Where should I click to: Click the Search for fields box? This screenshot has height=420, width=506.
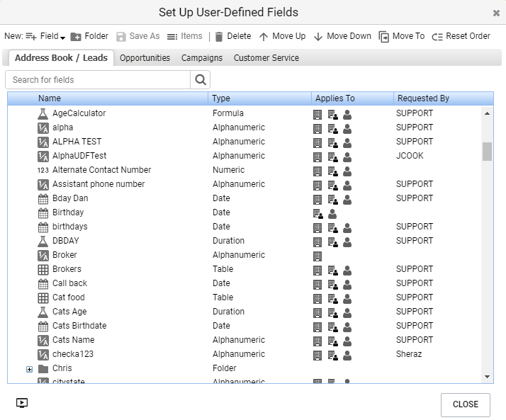[98, 80]
